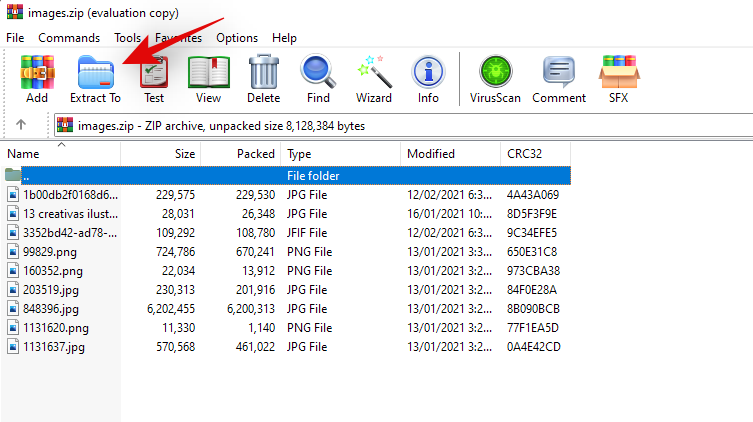Viewport: 753px width, 422px height.
Task: Click CRC32 value 0A4E42CD
Action: click(x=534, y=347)
